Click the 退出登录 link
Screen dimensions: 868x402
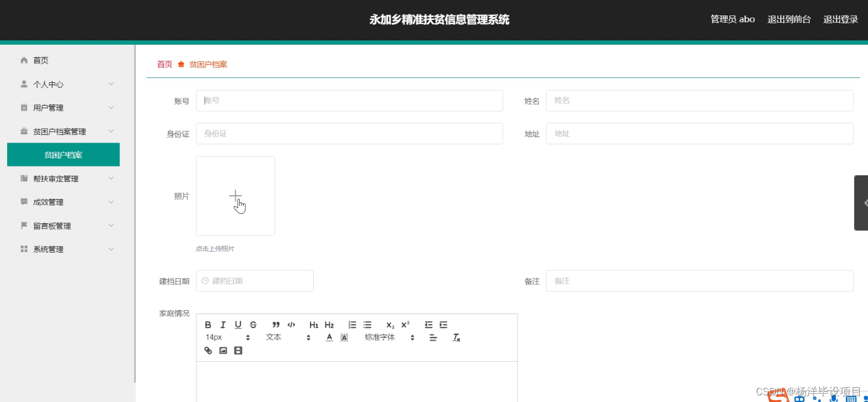841,19
